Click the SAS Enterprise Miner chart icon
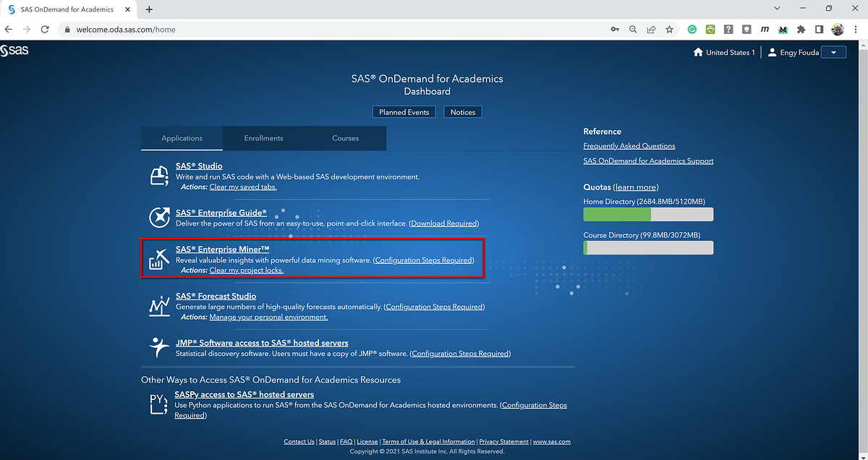The image size is (868, 460). (x=159, y=258)
